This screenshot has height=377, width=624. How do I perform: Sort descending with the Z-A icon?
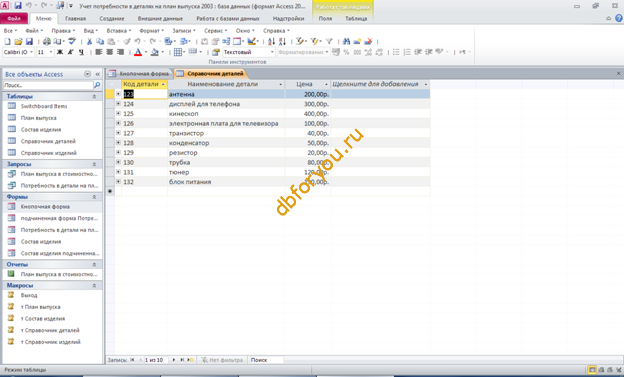pyautogui.click(x=282, y=41)
